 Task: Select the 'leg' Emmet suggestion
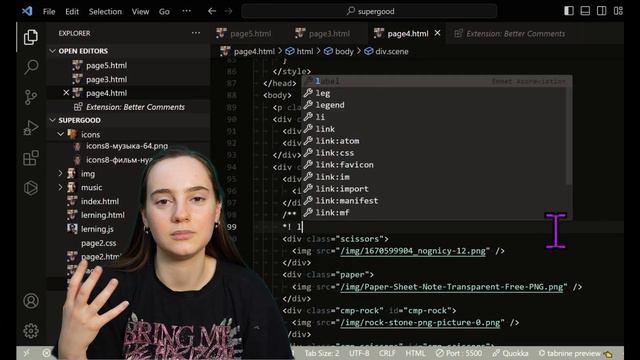(x=434, y=93)
